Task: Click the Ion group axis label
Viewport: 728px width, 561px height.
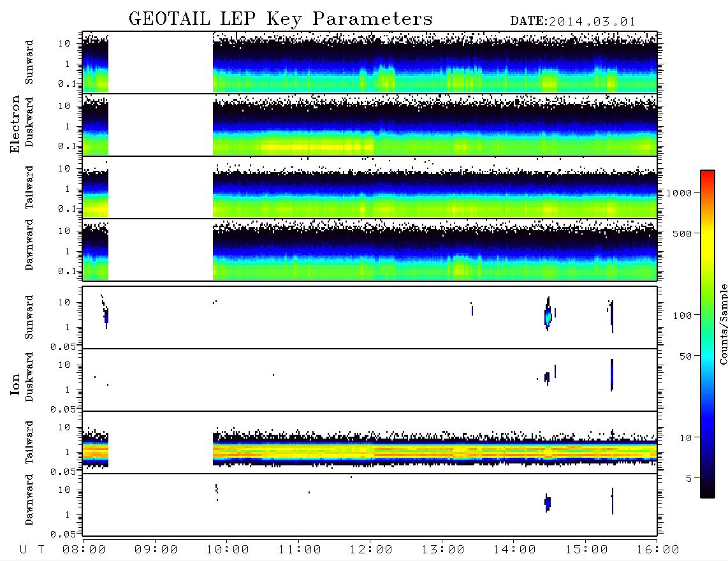Action: click(15, 384)
